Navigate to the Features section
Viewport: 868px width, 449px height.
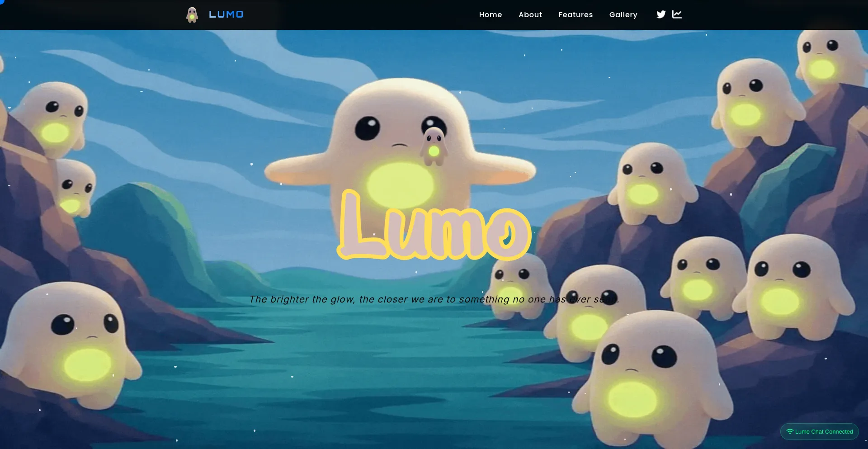pos(576,15)
